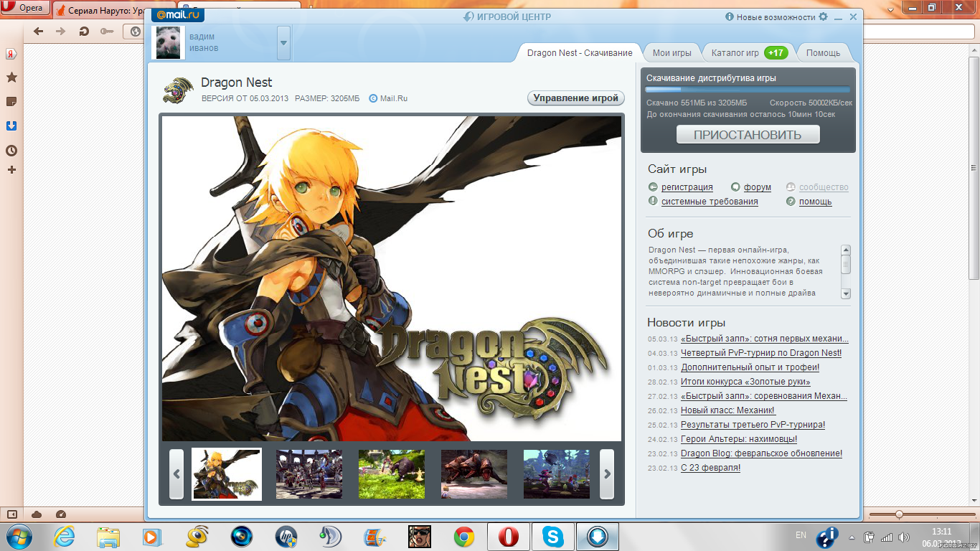
Task: Open the сообщество link
Action: 824,187
